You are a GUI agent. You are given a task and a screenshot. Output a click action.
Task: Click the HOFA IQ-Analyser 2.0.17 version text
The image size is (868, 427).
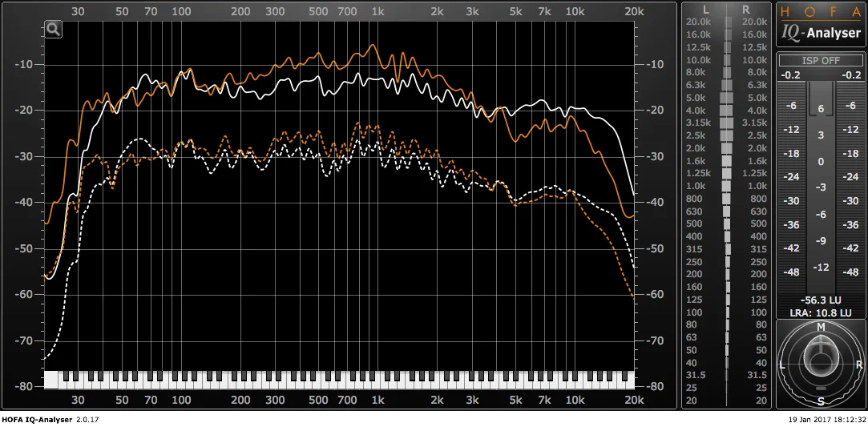click(50, 420)
